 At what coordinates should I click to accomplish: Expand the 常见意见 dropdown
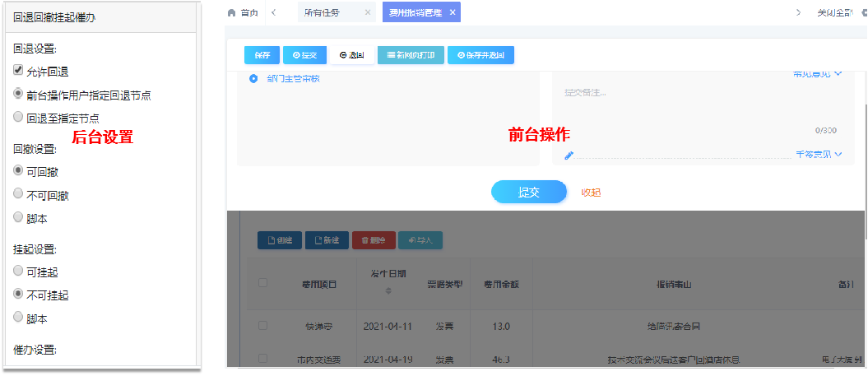(x=817, y=74)
